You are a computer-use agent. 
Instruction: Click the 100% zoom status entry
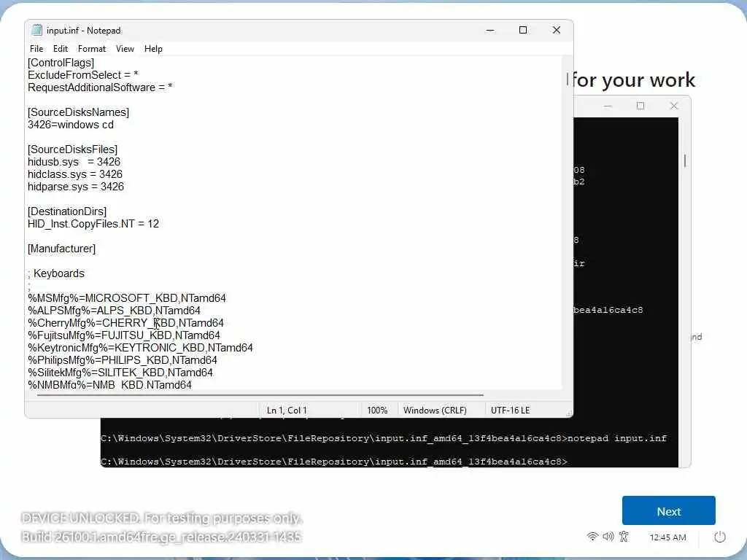click(x=377, y=410)
